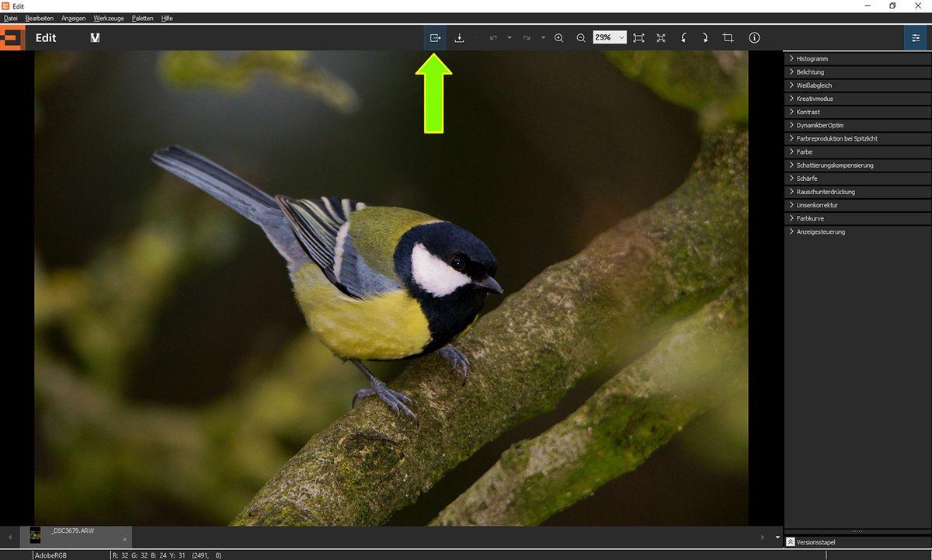Click the zoom in magnifier icon

558,38
